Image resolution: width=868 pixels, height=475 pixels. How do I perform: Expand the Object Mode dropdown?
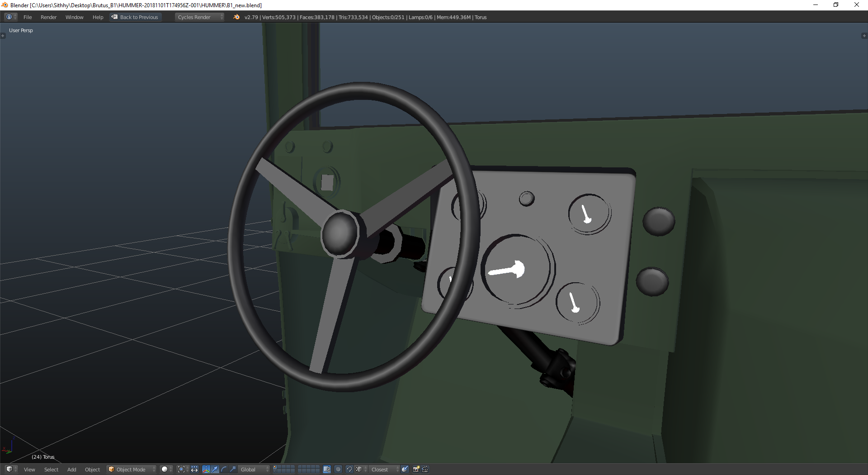tap(132, 469)
